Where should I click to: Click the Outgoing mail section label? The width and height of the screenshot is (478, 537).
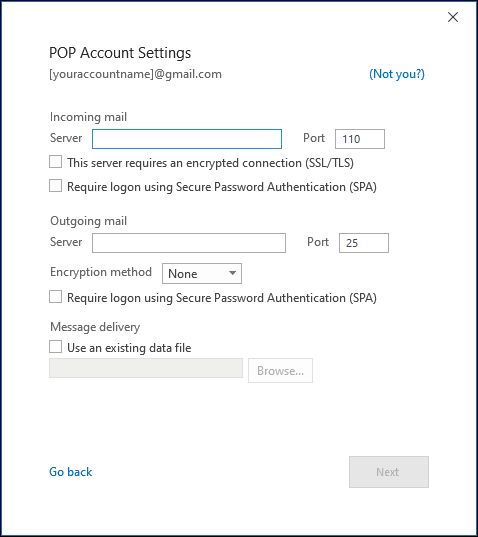88,221
